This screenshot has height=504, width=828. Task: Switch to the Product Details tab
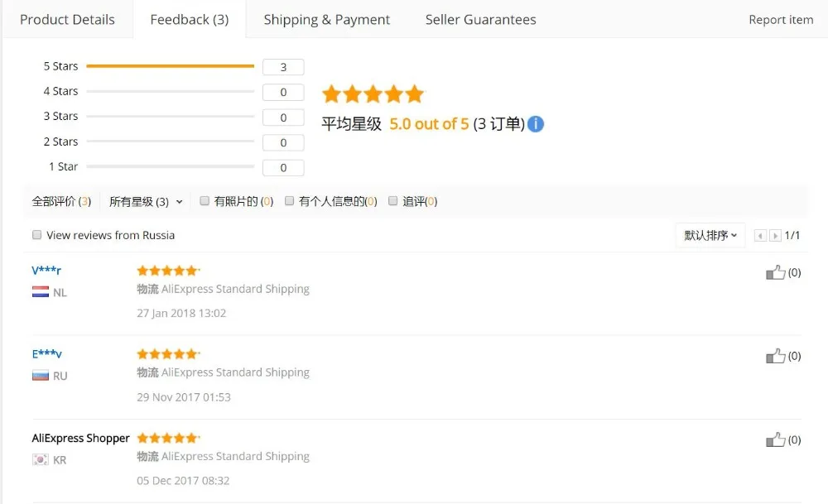coord(68,20)
